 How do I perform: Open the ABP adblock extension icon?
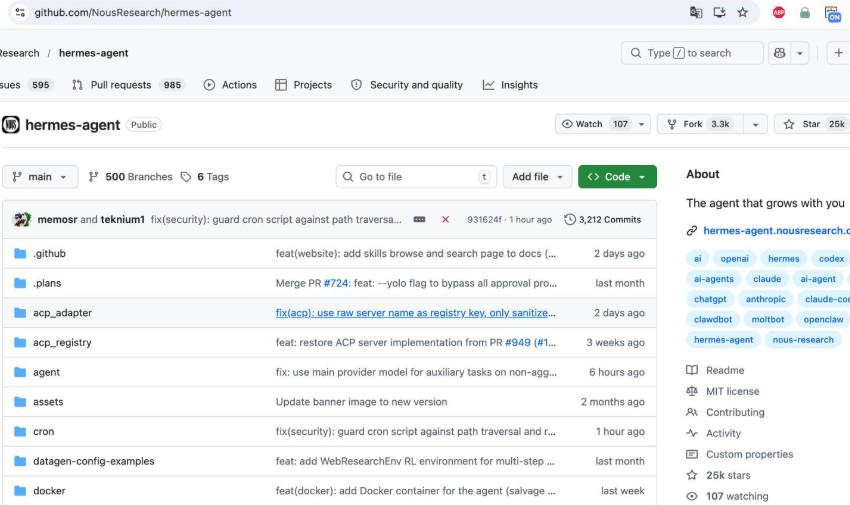778,12
